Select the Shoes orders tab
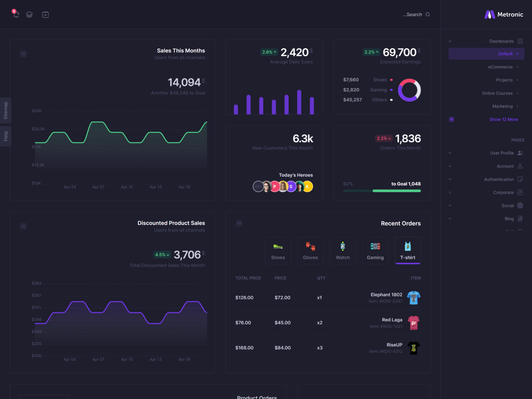The image size is (532, 399). pos(278,250)
